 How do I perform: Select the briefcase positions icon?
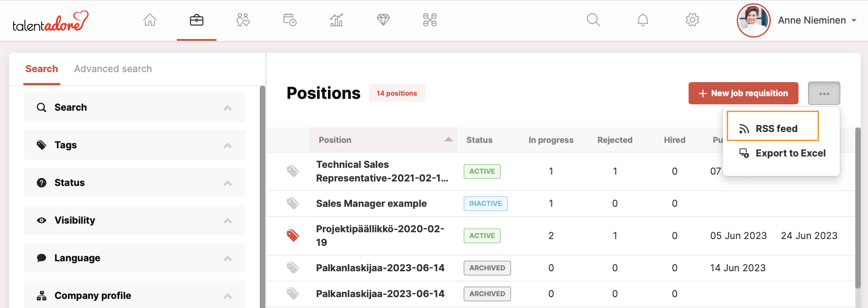[196, 20]
